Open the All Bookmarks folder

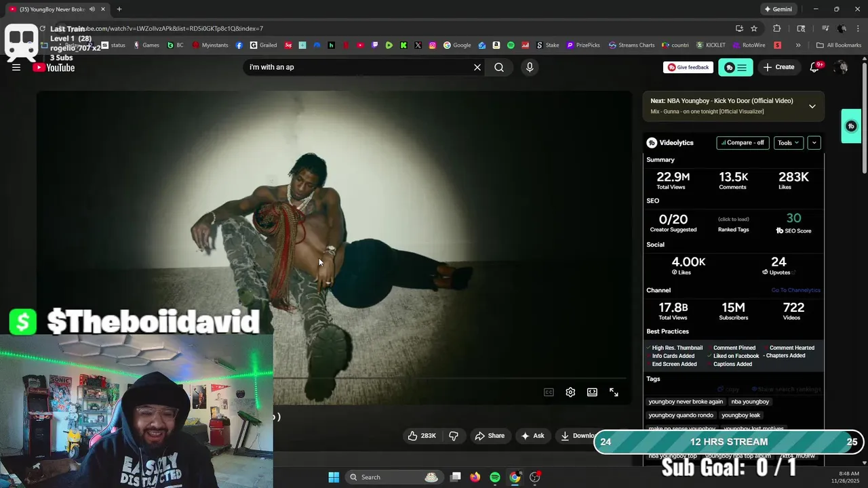click(839, 45)
